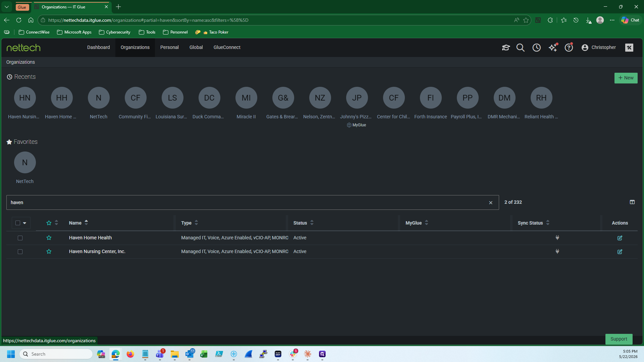Screen dimensions: 644x362
Task: Check the box for Haven Nursing Center row
Action: tap(20, 252)
